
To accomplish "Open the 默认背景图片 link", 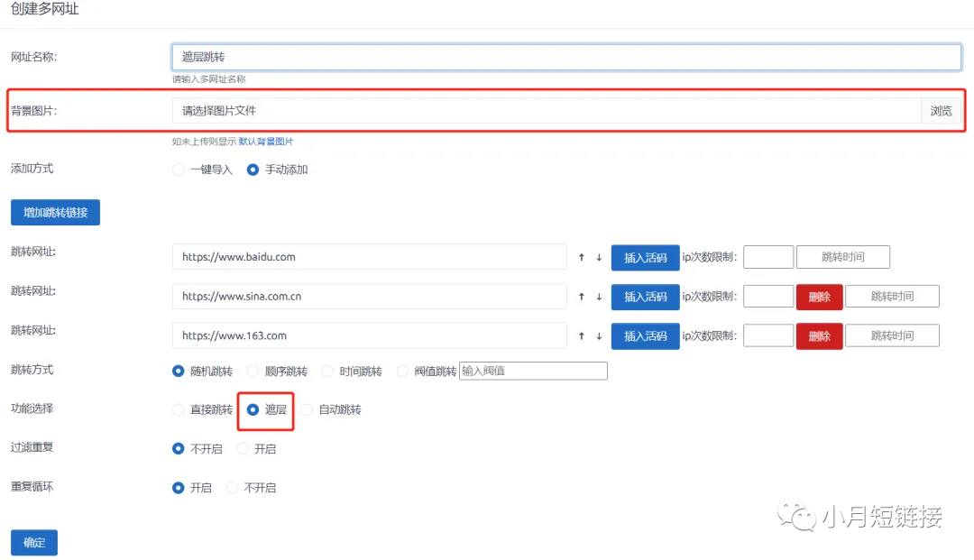I will pos(266,142).
